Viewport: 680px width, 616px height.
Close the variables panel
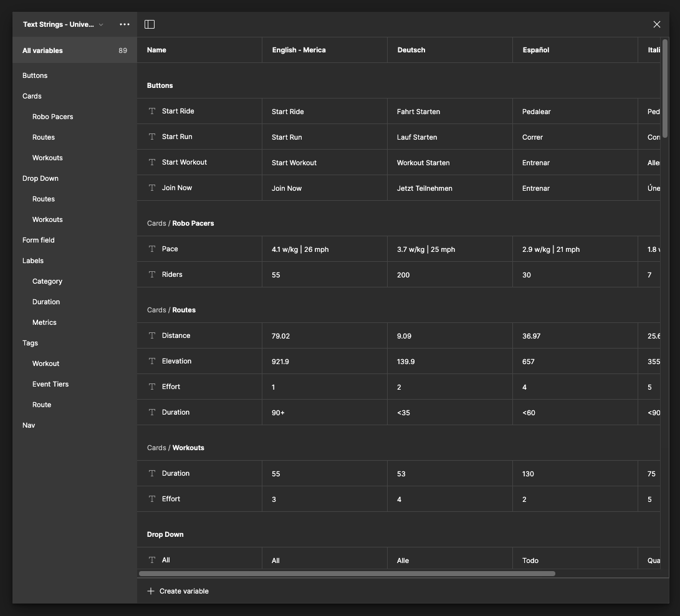[656, 24]
